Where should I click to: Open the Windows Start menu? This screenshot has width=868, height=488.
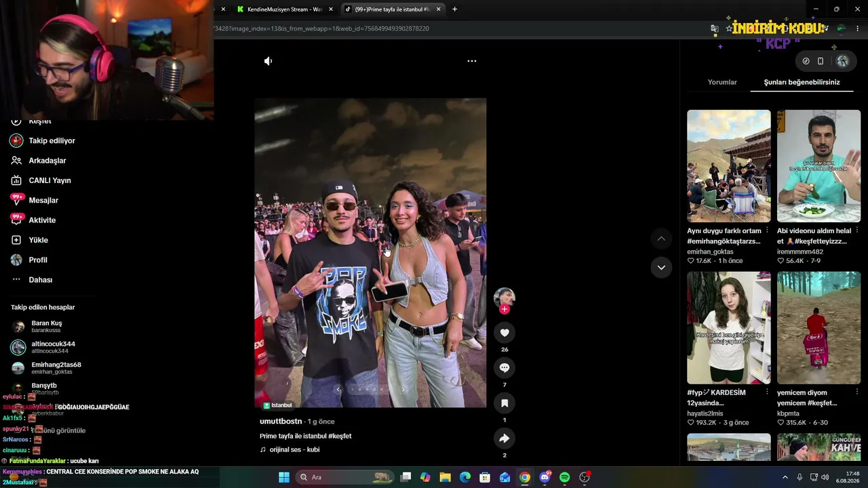[x=284, y=477]
